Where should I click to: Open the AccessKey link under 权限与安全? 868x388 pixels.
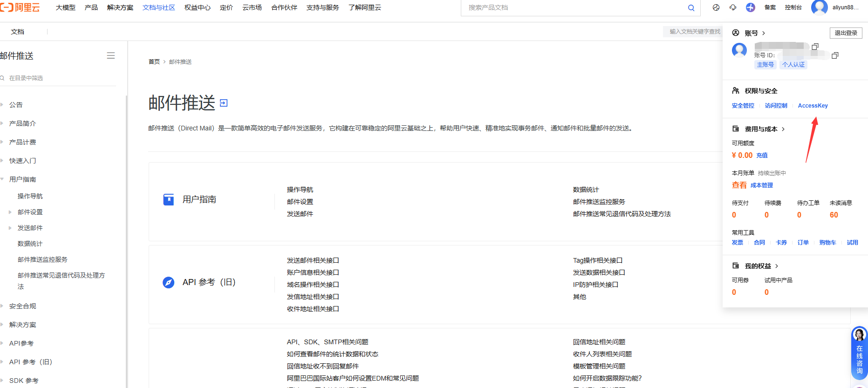[x=813, y=106]
